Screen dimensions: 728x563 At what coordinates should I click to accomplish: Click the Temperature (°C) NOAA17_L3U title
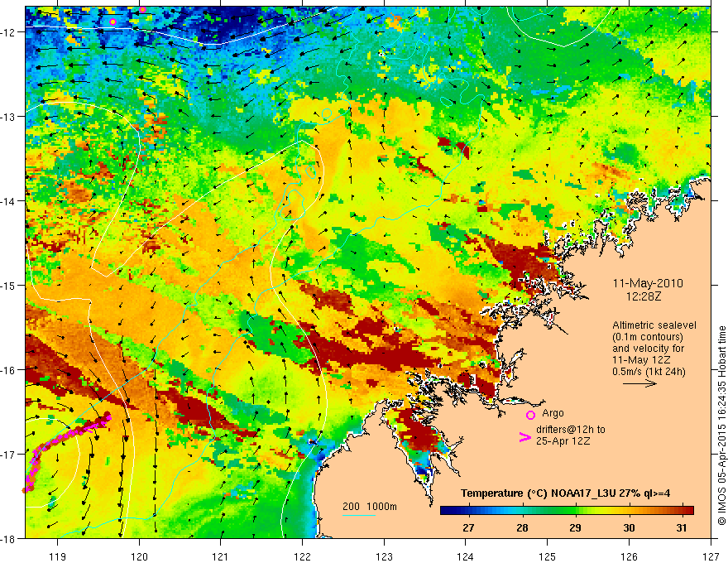pos(566,493)
